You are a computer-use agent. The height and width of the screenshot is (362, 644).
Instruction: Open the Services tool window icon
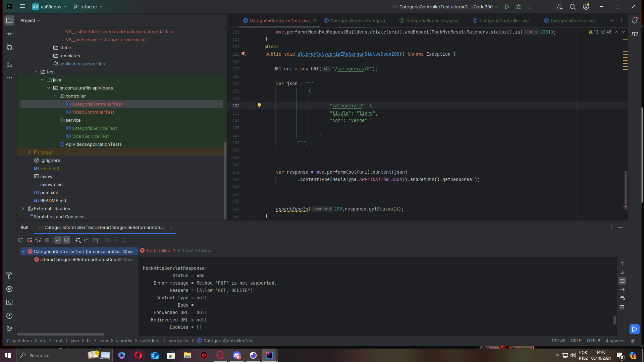coord(9,289)
